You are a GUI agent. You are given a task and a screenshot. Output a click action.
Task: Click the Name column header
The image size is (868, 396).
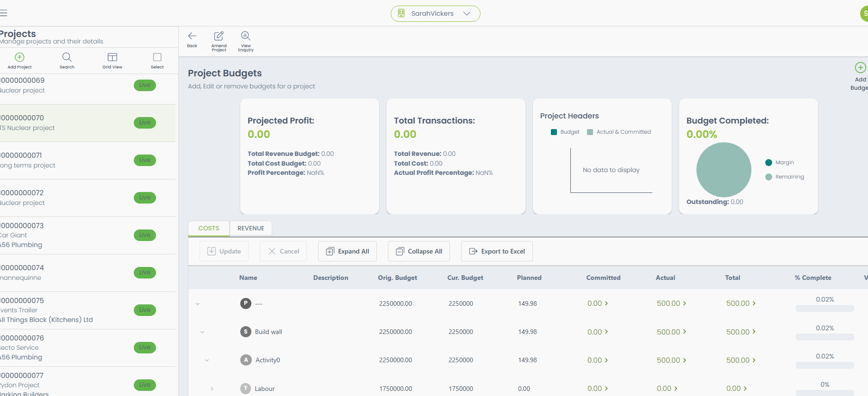coord(248,278)
